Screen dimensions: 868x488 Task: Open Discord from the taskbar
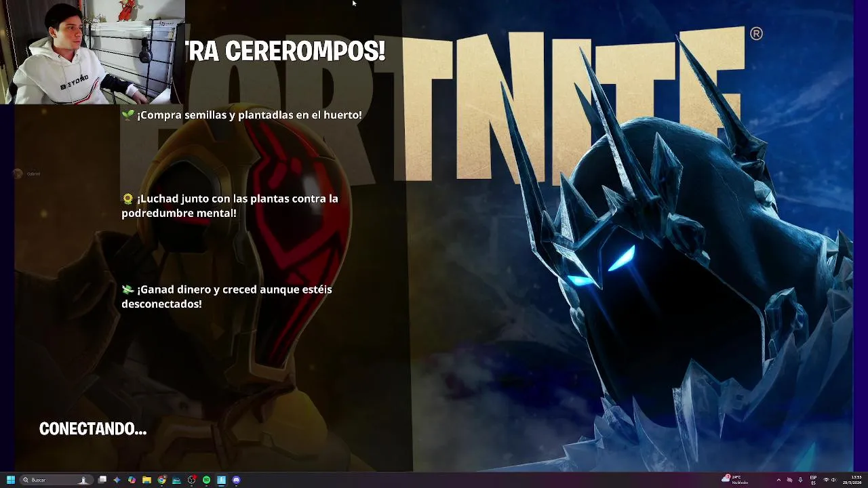[236, 480]
